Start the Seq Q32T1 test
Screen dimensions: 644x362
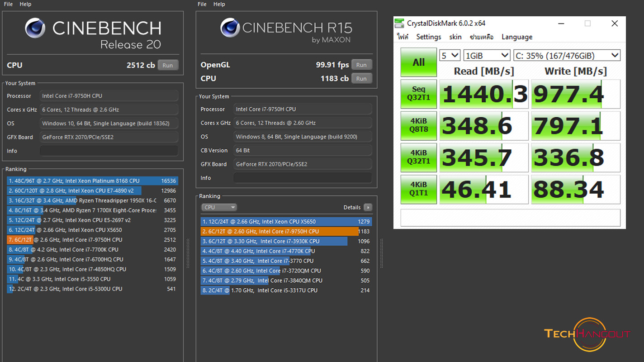click(x=419, y=94)
